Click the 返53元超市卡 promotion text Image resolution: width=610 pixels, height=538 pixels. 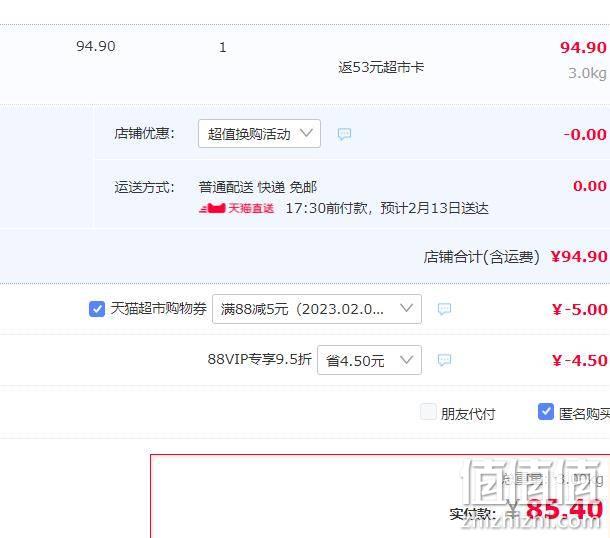click(x=381, y=67)
